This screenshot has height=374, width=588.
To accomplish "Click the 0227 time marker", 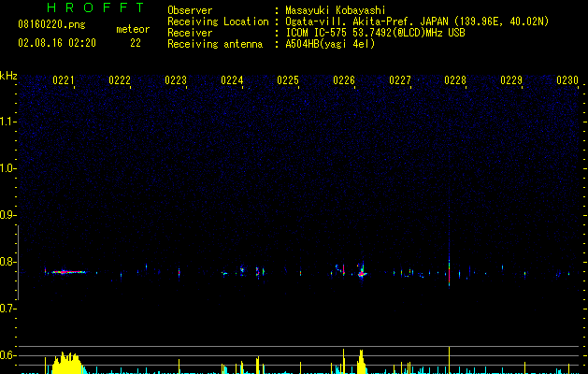I will 400,80.
